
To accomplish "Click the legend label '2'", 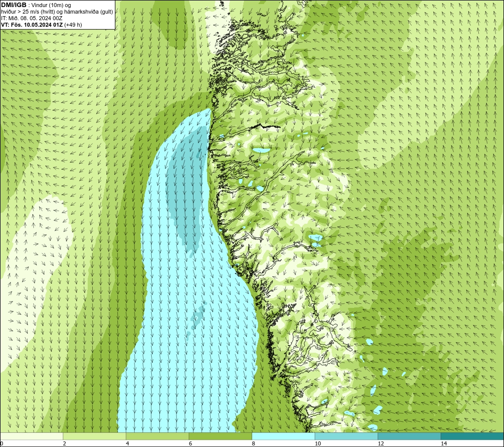I will point(65,443).
